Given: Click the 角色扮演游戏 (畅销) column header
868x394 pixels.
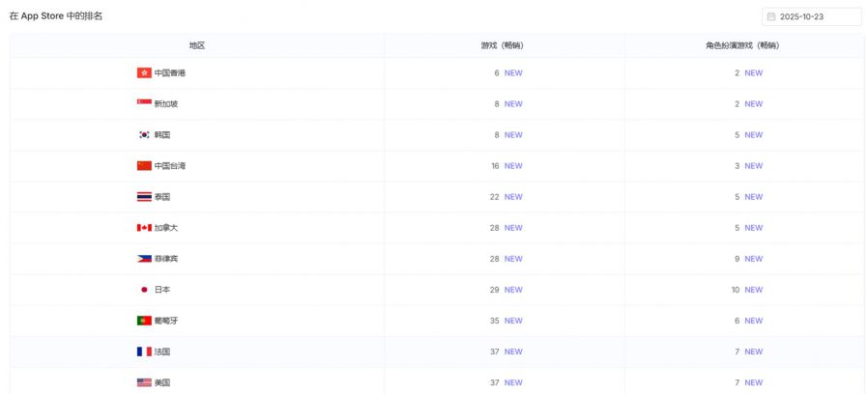Looking at the screenshot, I should [742, 45].
